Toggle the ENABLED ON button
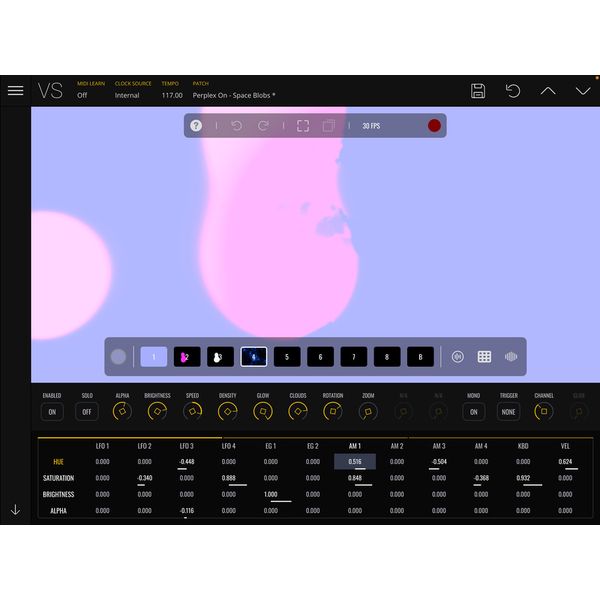The width and height of the screenshot is (600, 600). pyautogui.click(x=51, y=412)
